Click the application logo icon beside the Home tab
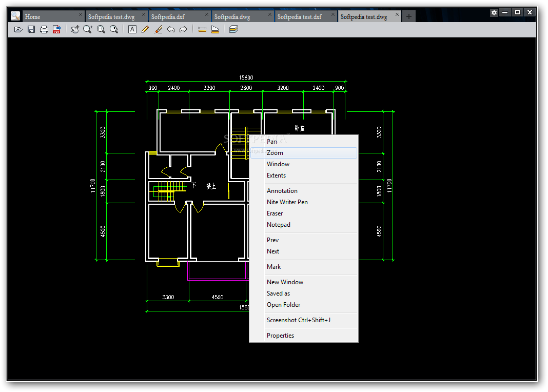The height and width of the screenshot is (392, 548). [x=15, y=16]
